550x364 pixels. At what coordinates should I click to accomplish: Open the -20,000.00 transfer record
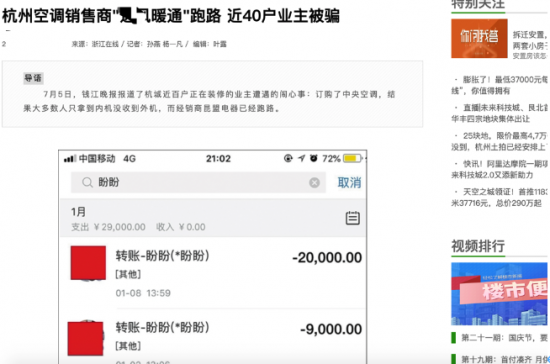pyautogui.click(x=213, y=273)
